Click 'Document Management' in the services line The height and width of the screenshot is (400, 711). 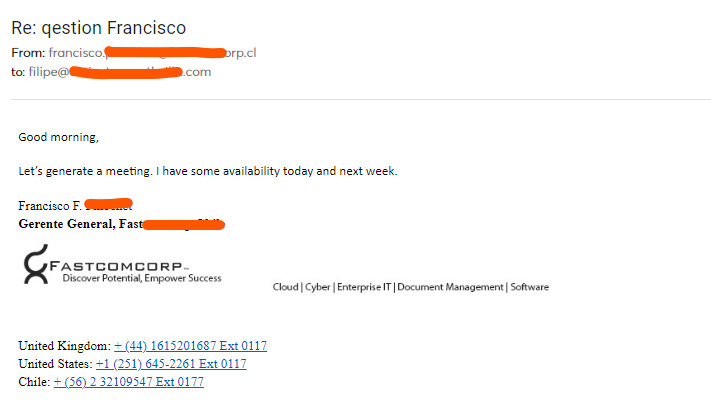pyautogui.click(x=450, y=288)
